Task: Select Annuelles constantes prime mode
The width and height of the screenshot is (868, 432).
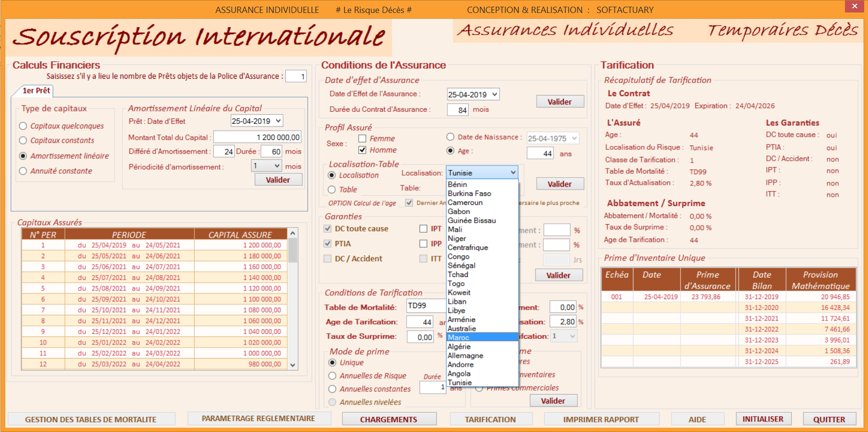Action: click(x=333, y=389)
